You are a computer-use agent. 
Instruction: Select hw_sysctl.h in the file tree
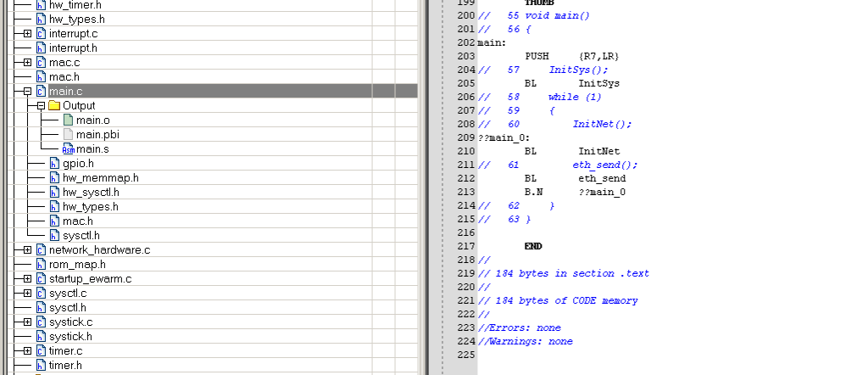[90, 193]
